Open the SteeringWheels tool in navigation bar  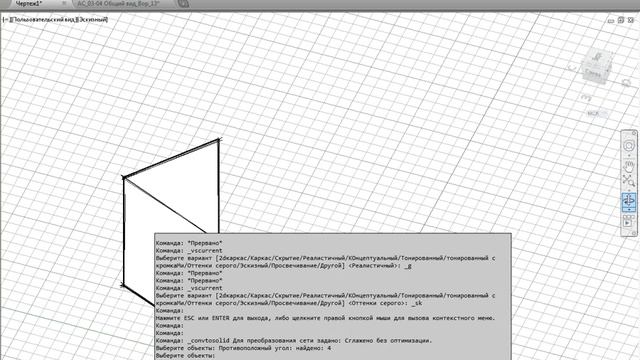pyautogui.click(x=629, y=146)
